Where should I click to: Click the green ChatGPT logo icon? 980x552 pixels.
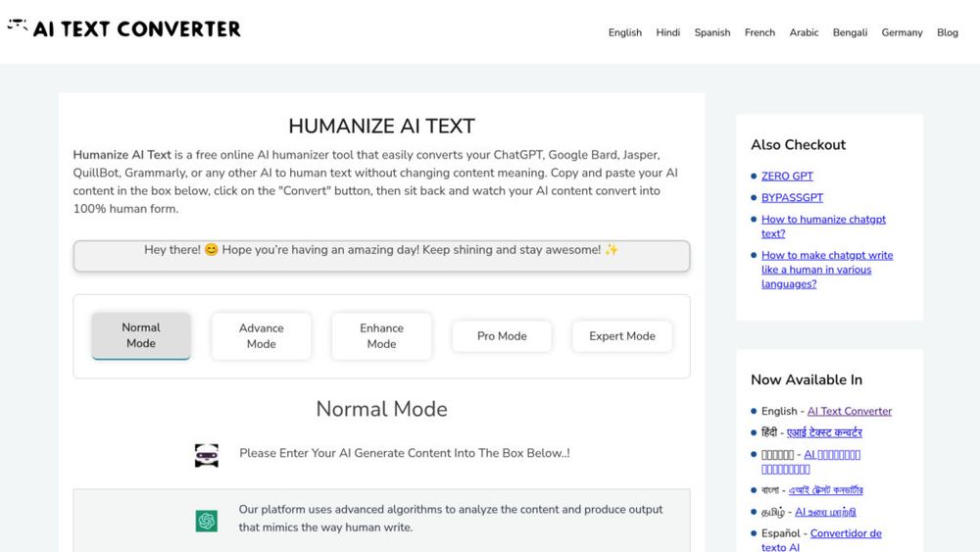tap(206, 521)
